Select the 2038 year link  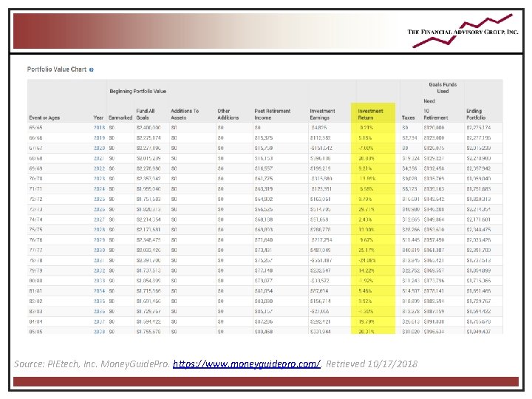(99, 332)
